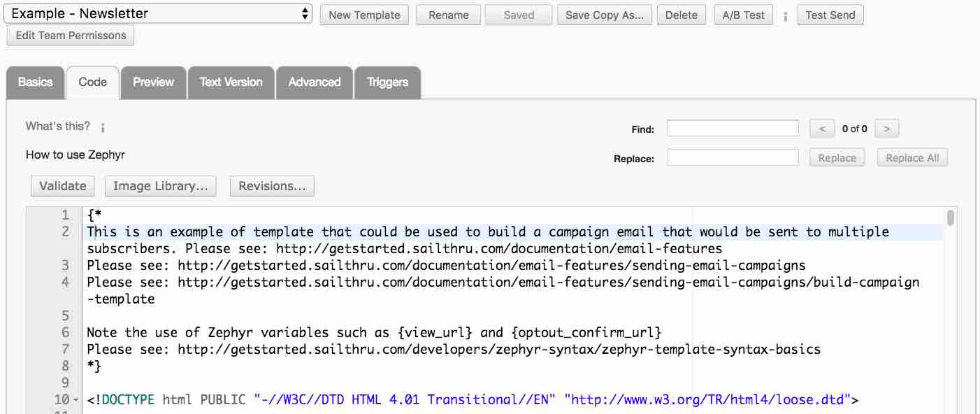The height and width of the screenshot is (414, 980).
Task: Click the previous find result arrow
Action: coord(822,128)
